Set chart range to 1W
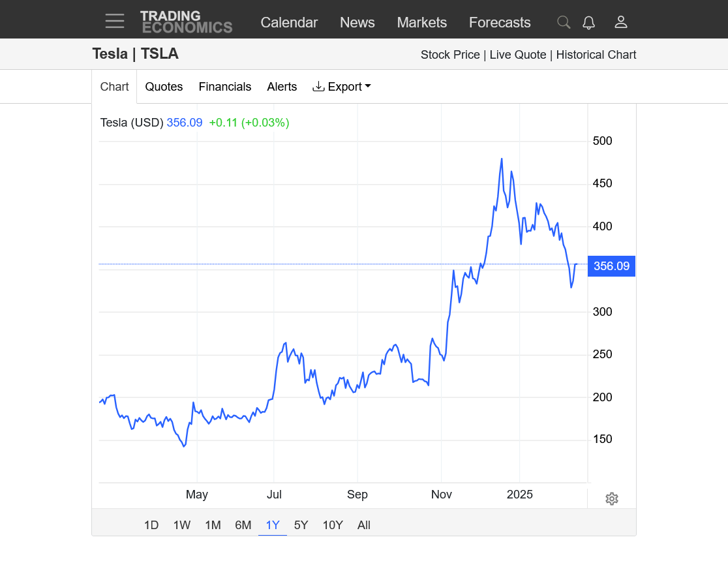Viewport: 728px width, 565px height. (182, 525)
